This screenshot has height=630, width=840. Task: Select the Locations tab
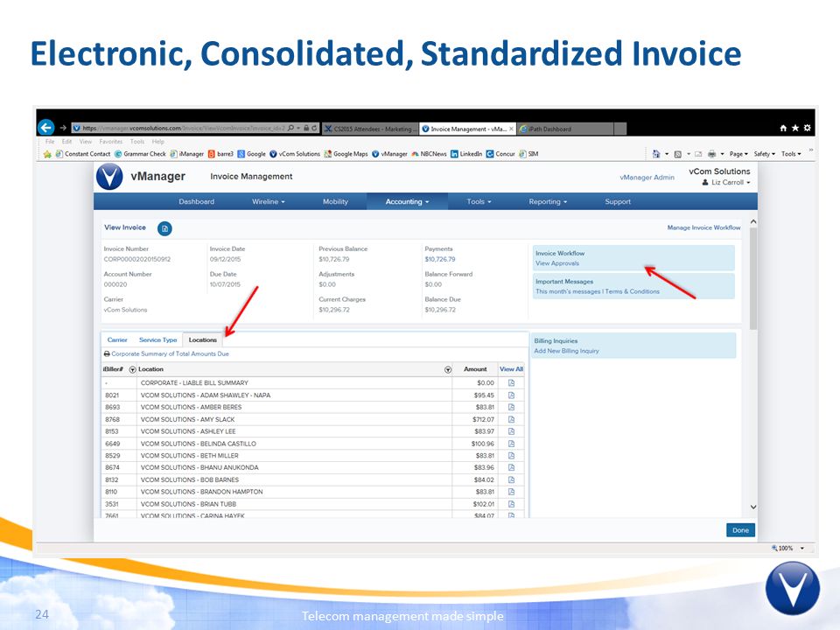tap(202, 340)
